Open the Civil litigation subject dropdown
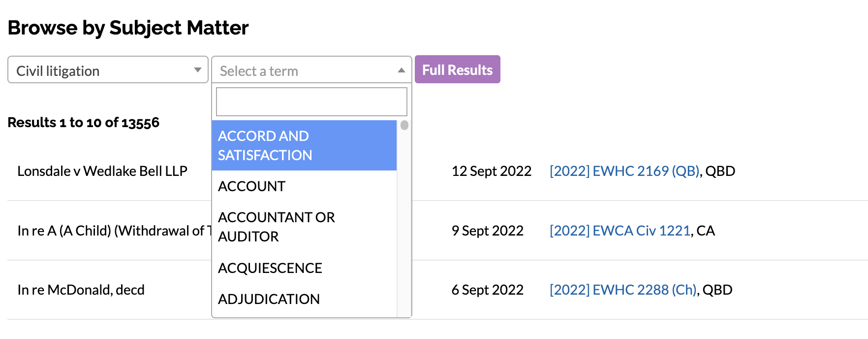The width and height of the screenshot is (868, 339). point(98,70)
